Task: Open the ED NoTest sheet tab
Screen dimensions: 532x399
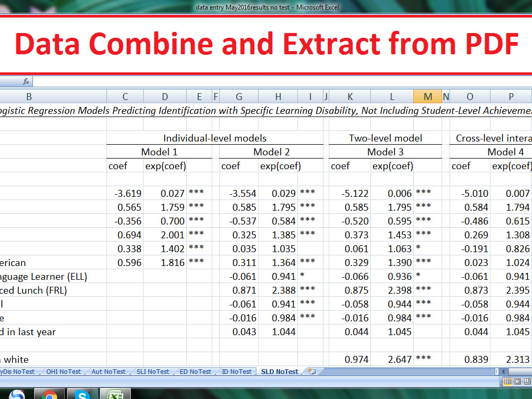Action: click(x=195, y=371)
